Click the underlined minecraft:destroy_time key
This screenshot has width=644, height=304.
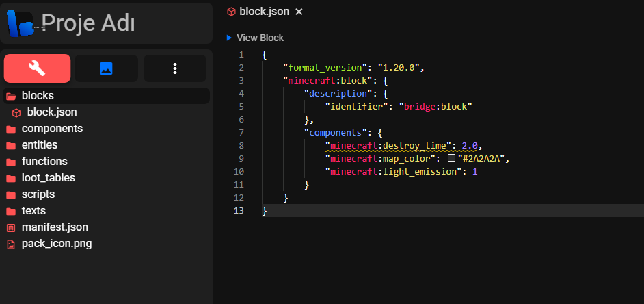tap(388, 146)
